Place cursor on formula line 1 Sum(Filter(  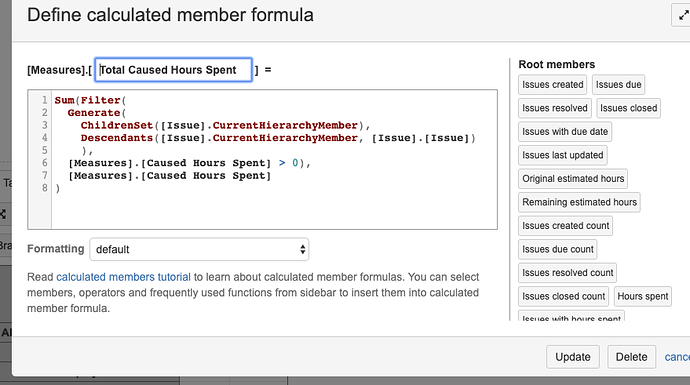point(90,100)
